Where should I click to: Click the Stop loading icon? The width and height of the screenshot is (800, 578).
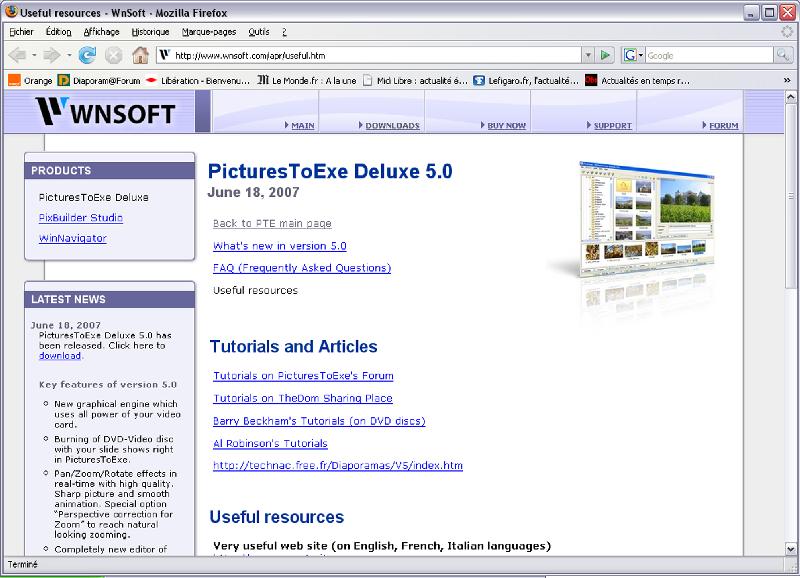point(114,55)
